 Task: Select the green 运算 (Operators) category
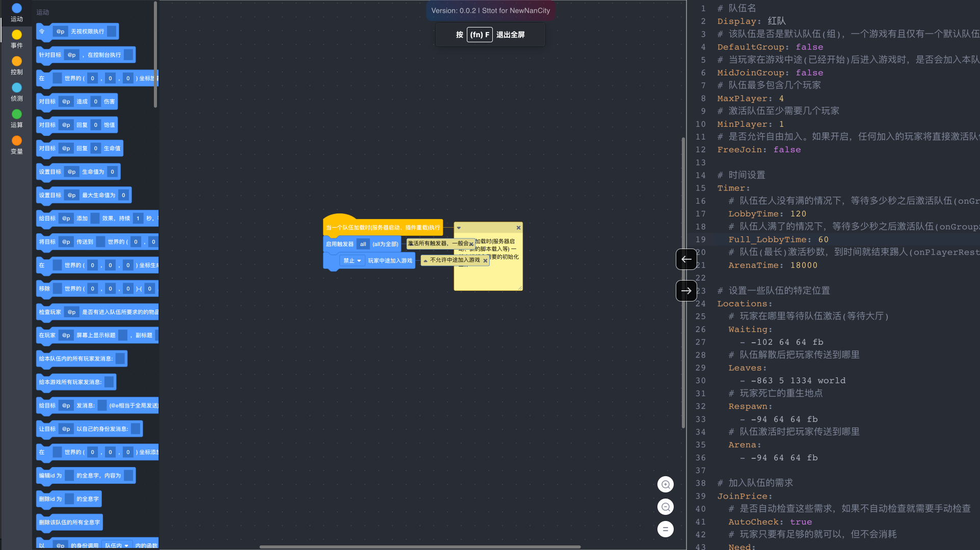[16, 118]
